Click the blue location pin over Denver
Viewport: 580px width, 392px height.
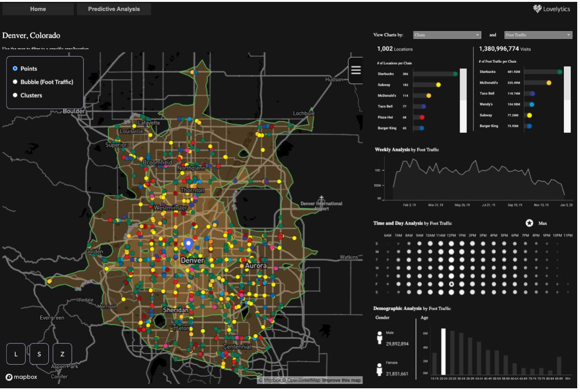(x=188, y=244)
